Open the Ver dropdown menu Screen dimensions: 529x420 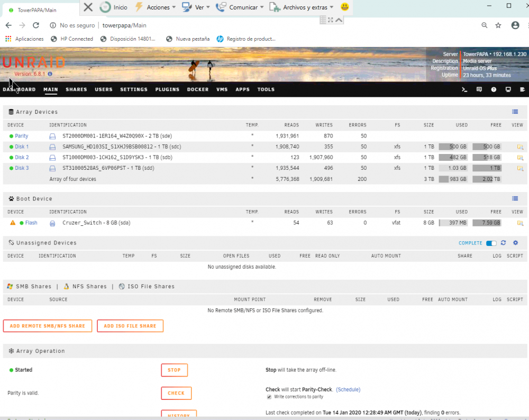196,7
